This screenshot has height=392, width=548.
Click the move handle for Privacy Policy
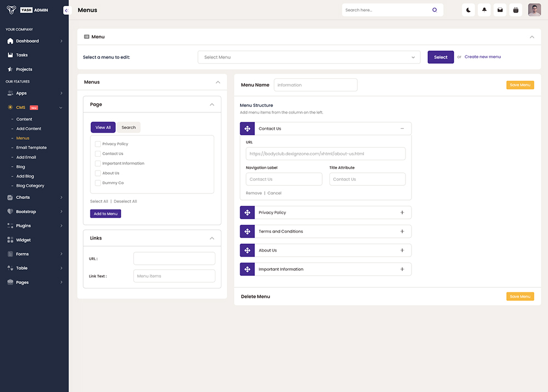pos(247,213)
